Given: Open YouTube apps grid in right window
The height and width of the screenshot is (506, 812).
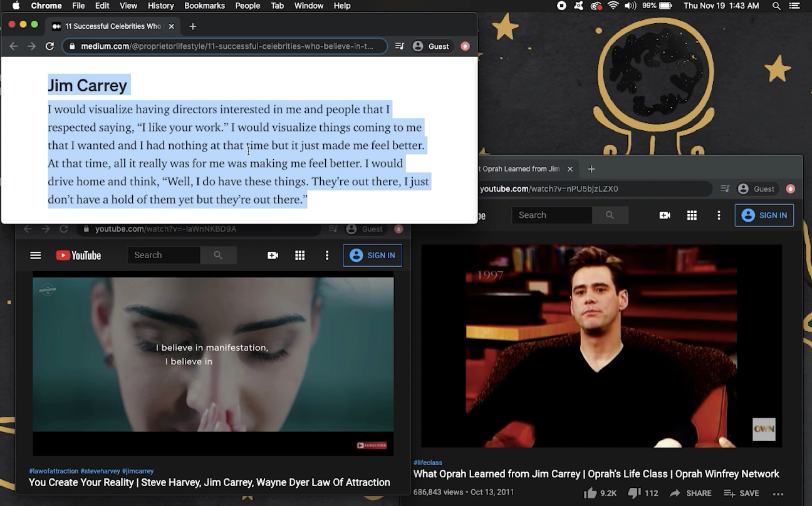Looking at the screenshot, I should point(692,215).
